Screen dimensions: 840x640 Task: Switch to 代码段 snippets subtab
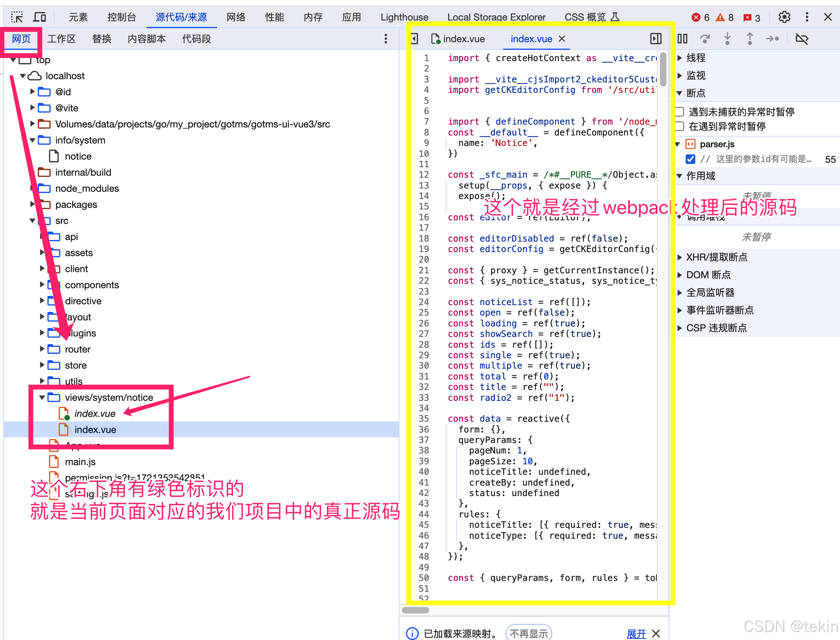tap(197, 39)
